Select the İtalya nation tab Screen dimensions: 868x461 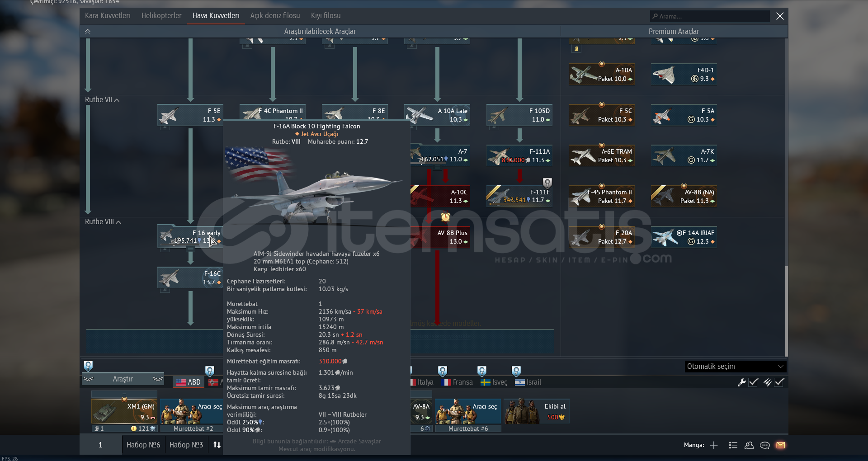(x=422, y=382)
